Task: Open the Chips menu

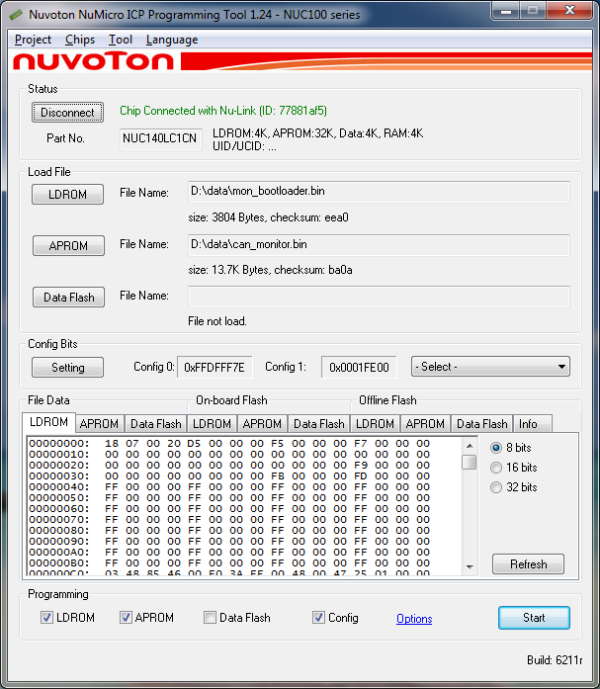Action: click(79, 40)
